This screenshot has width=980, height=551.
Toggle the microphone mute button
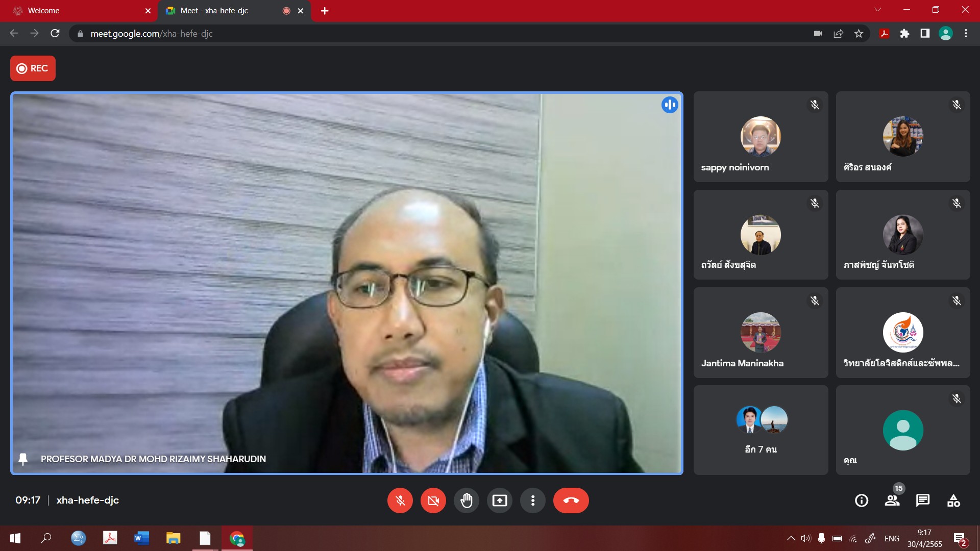(x=400, y=500)
